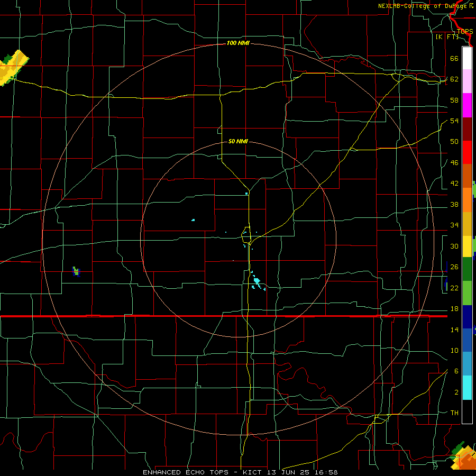
Task: Click the "KICT" station identifier
Action: click(x=253, y=472)
